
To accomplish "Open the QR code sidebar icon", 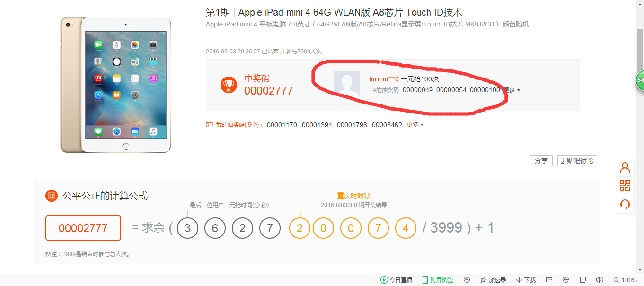I will point(625,185).
